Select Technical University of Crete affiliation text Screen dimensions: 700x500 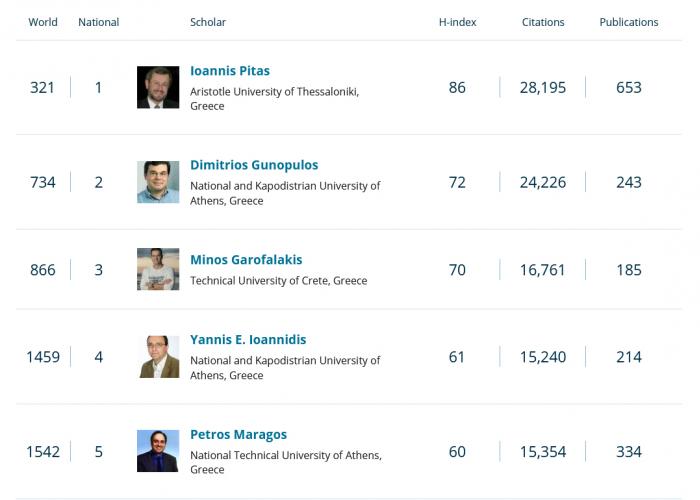click(x=279, y=281)
